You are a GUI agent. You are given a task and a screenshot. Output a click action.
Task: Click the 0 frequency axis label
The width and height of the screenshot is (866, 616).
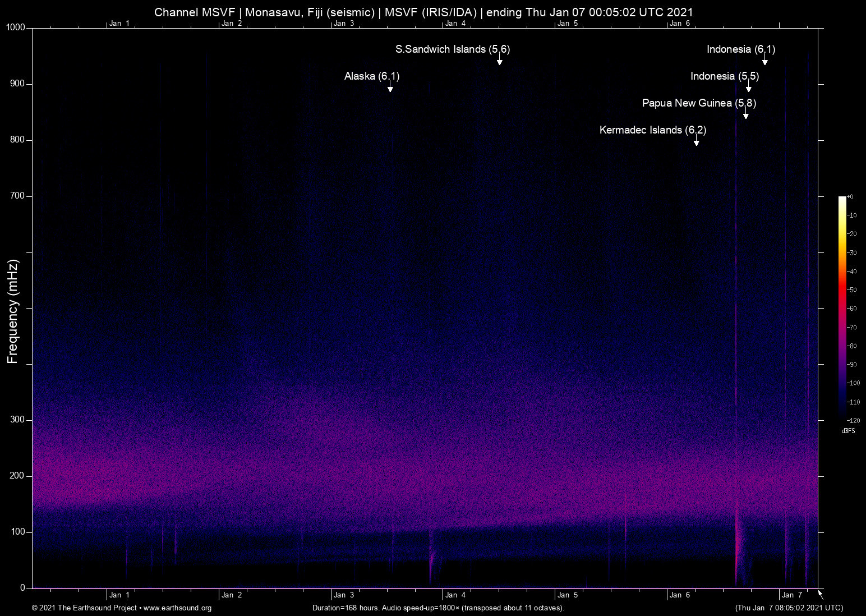tap(23, 588)
